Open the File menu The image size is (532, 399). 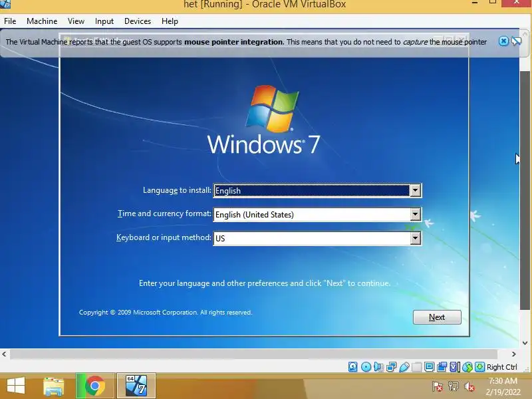click(10, 21)
